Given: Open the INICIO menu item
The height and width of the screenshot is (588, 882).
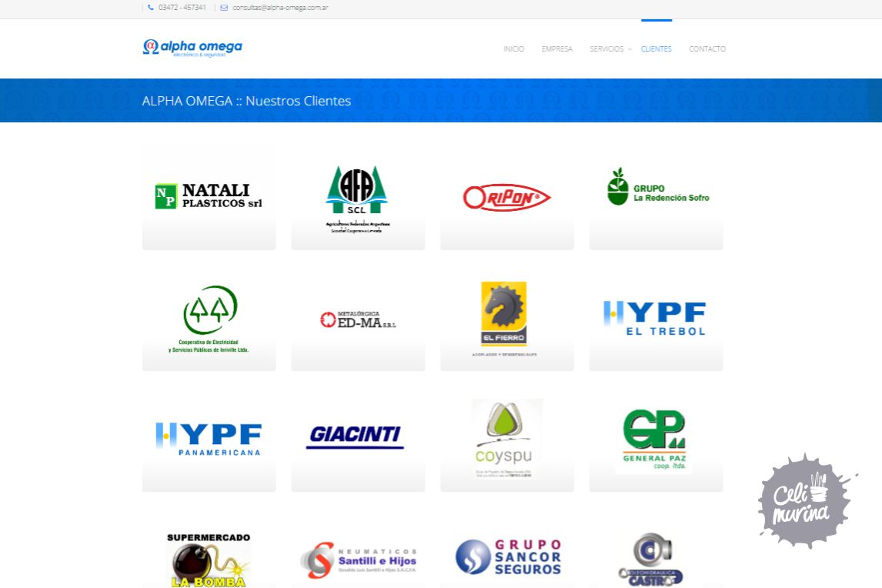Looking at the screenshot, I should [513, 49].
